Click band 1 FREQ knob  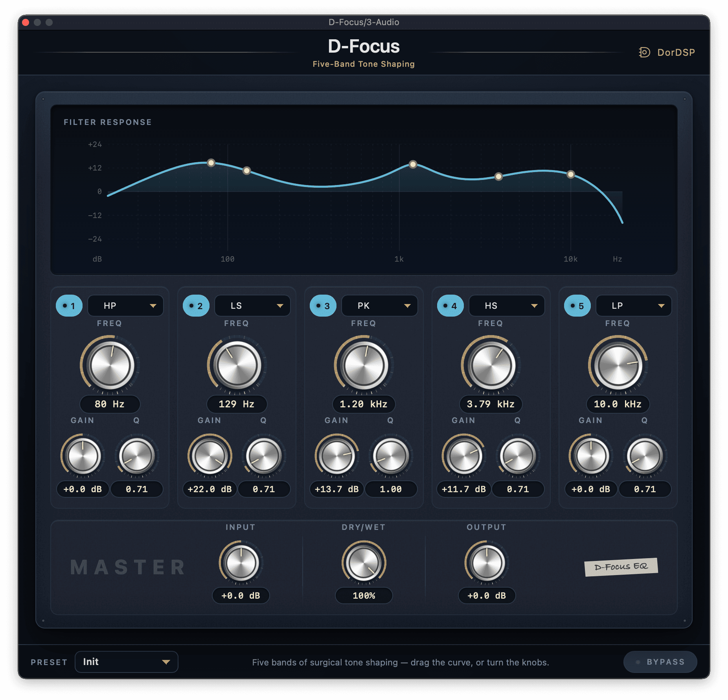(110, 365)
